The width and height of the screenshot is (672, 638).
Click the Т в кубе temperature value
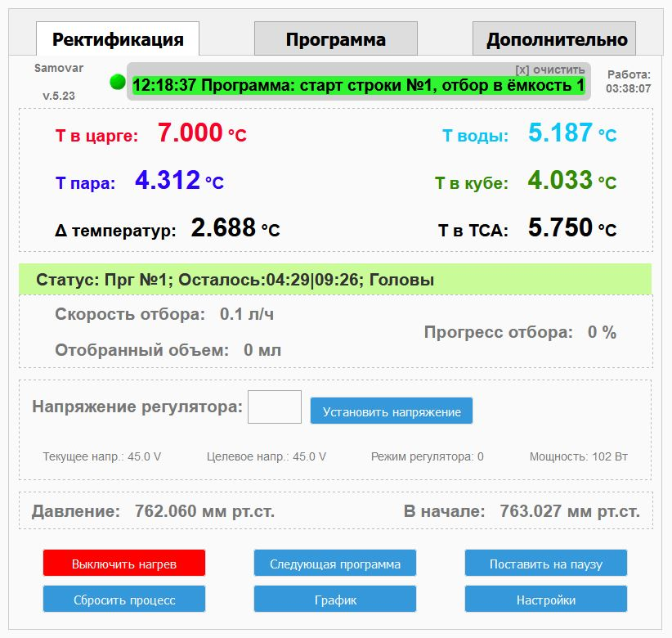click(572, 180)
